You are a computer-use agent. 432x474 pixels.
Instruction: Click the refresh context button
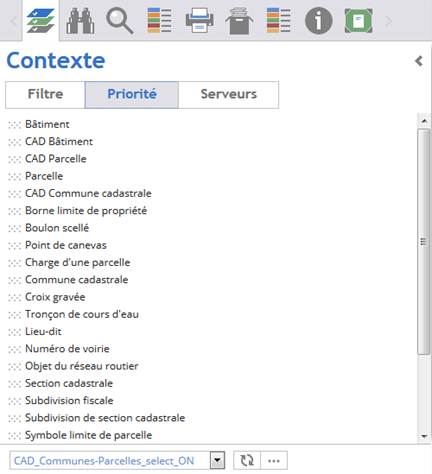pos(247,461)
